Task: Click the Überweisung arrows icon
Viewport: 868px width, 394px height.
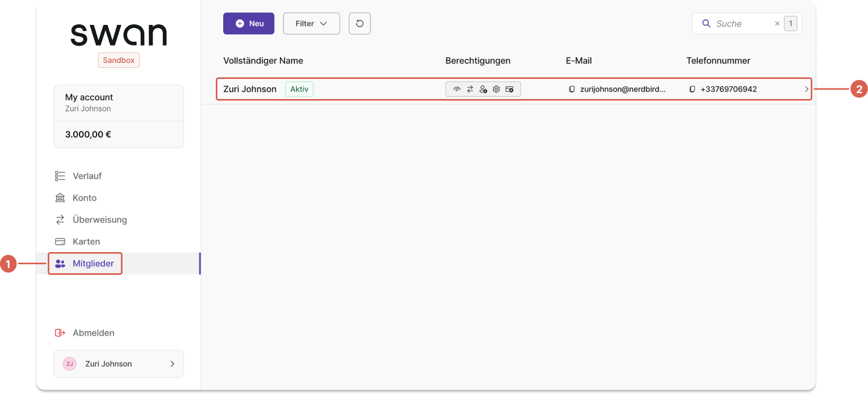Action: click(60, 219)
